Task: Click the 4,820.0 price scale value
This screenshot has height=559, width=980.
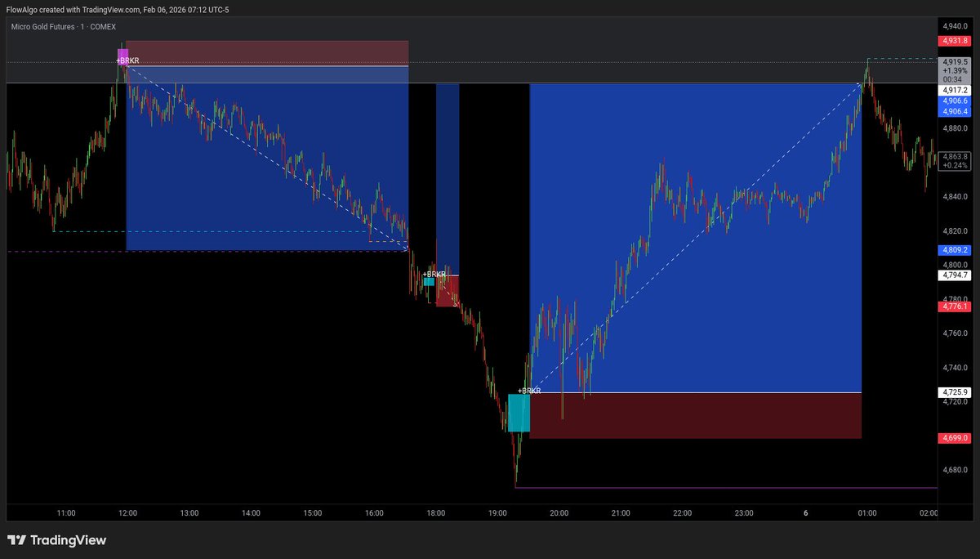Action: (954, 231)
